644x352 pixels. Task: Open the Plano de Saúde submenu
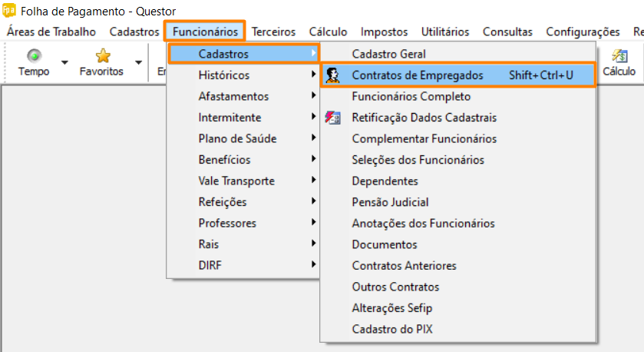pyautogui.click(x=238, y=139)
